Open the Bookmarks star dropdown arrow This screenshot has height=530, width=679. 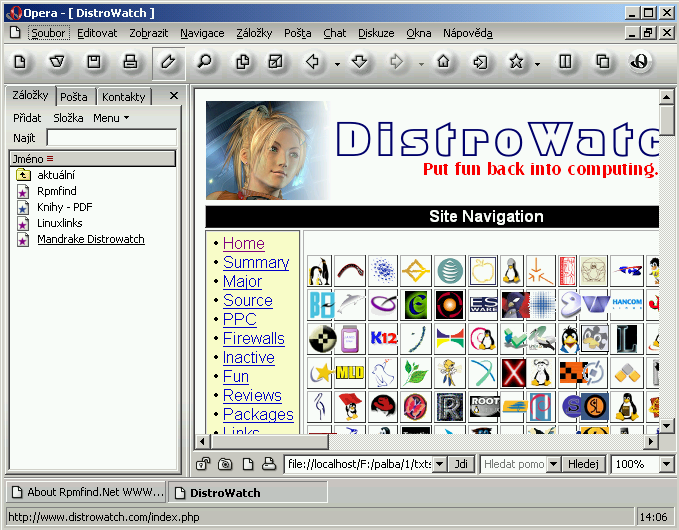coord(537,64)
